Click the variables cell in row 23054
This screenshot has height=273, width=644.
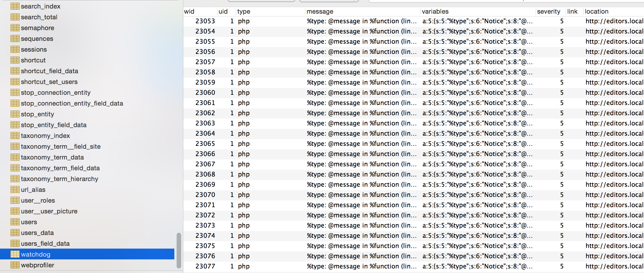(x=477, y=31)
